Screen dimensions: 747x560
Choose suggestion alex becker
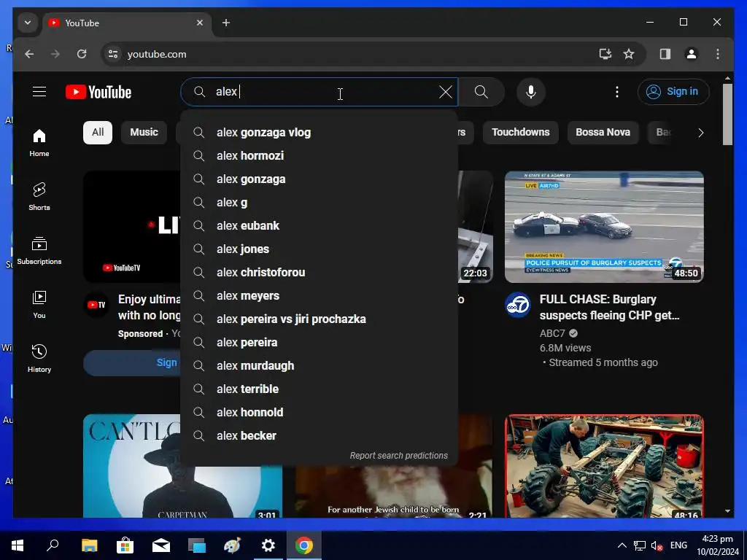(x=320, y=436)
